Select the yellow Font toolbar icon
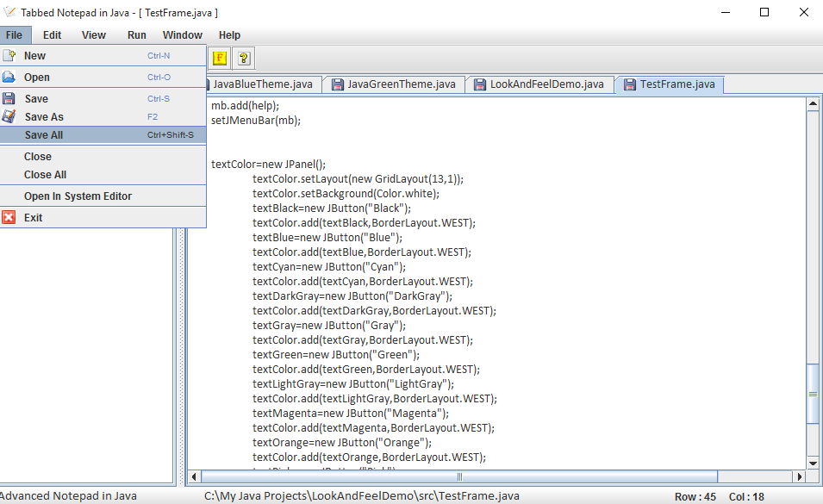Viewport: 823px width, 504px height. (219, 58)
